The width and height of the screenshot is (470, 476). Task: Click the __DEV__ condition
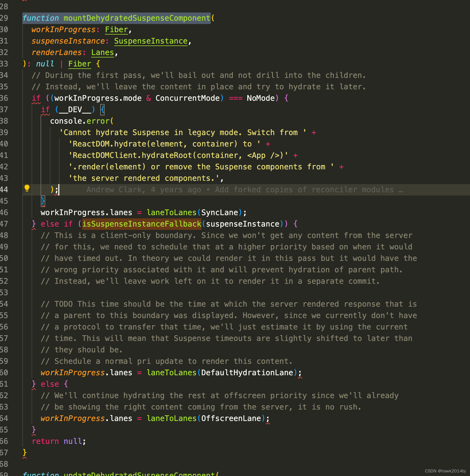tap(75, 109)
